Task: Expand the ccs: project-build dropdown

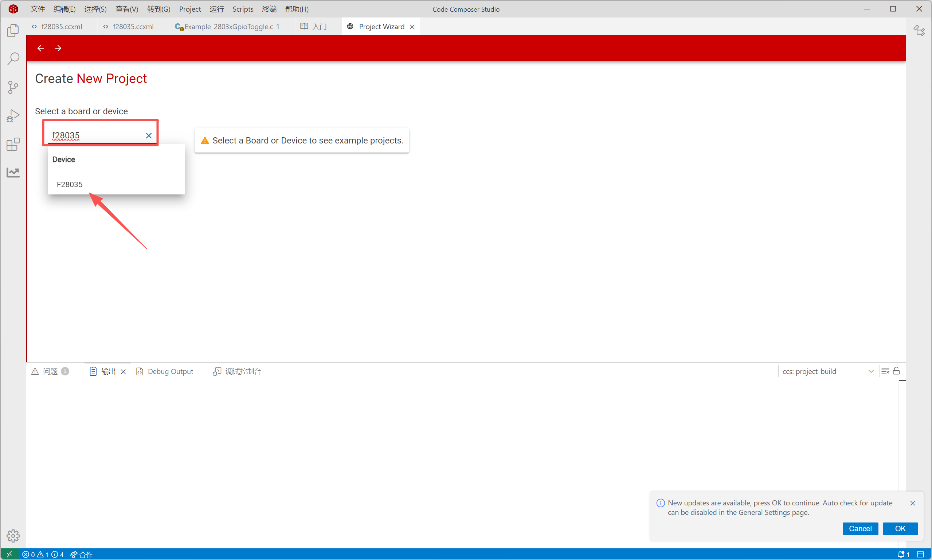Action: point(828,371)
